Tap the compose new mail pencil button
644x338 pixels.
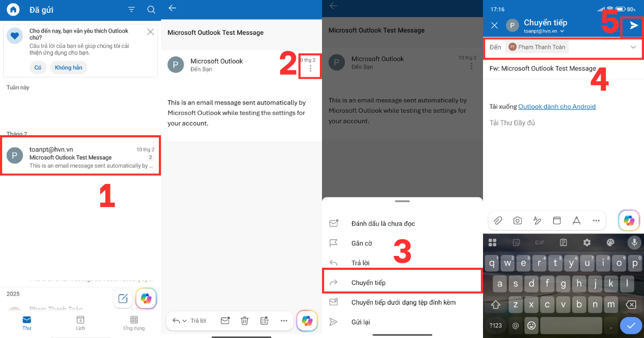tap(123, 298)
